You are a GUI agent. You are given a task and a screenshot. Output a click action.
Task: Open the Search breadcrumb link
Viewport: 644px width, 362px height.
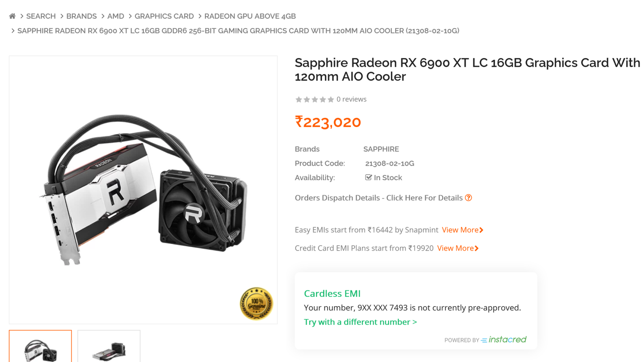pos(41,16)
